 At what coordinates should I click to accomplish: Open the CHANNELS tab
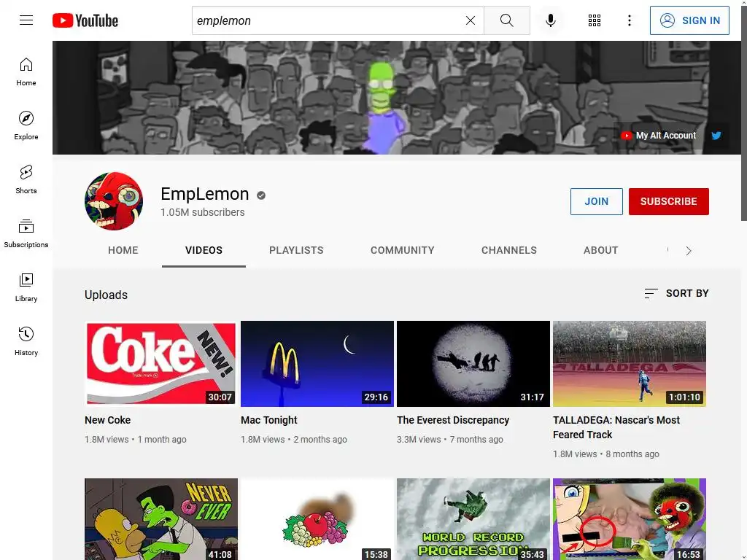(508, 251)
